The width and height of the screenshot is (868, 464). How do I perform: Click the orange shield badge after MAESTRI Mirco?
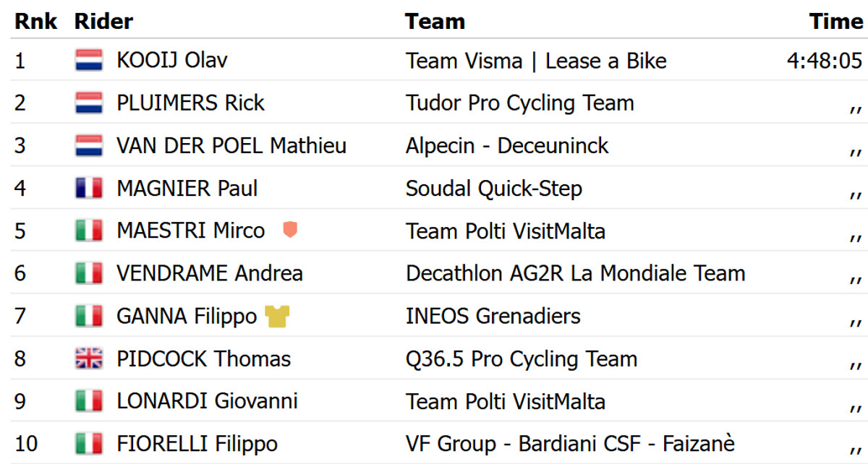(x=290, y=231)
